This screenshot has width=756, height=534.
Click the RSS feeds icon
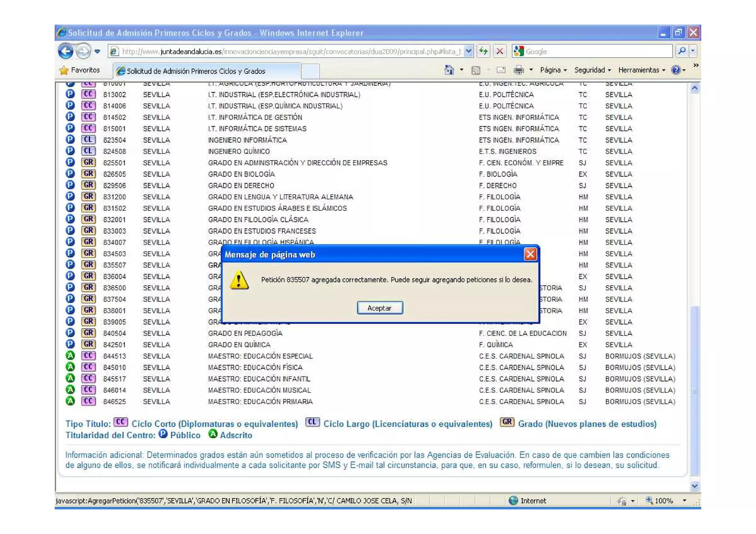pos(475,70)
